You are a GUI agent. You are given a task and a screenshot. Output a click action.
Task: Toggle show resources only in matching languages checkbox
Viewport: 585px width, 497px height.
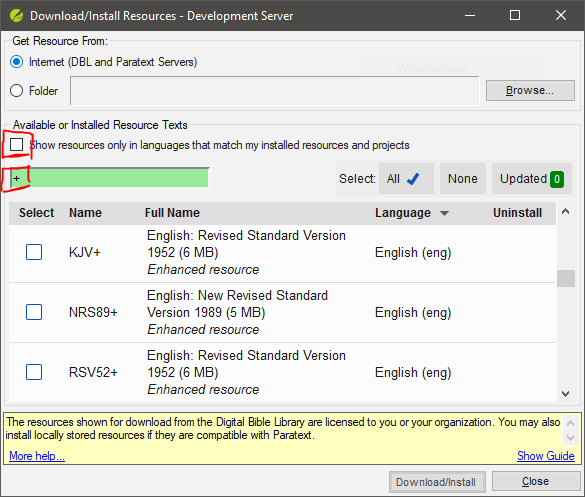tap(16, 145)
